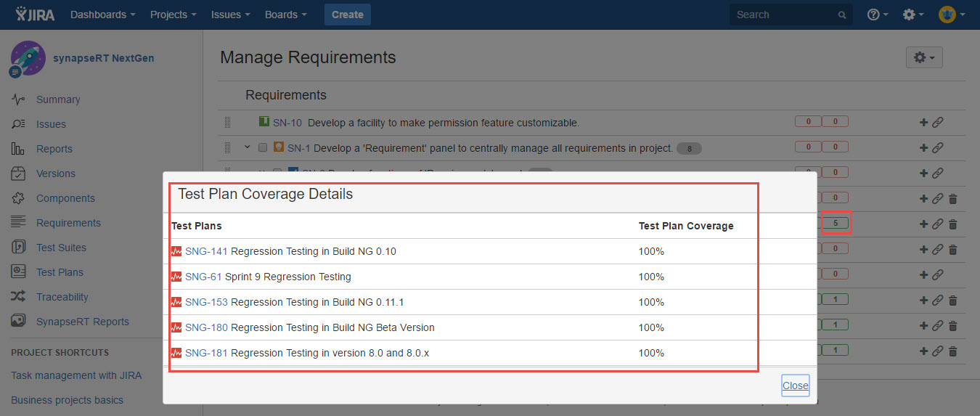The height and width of the screenshot is (416, 980).
Task: Click the test plan icon beside SNG-141
Action: pos(176,251)
